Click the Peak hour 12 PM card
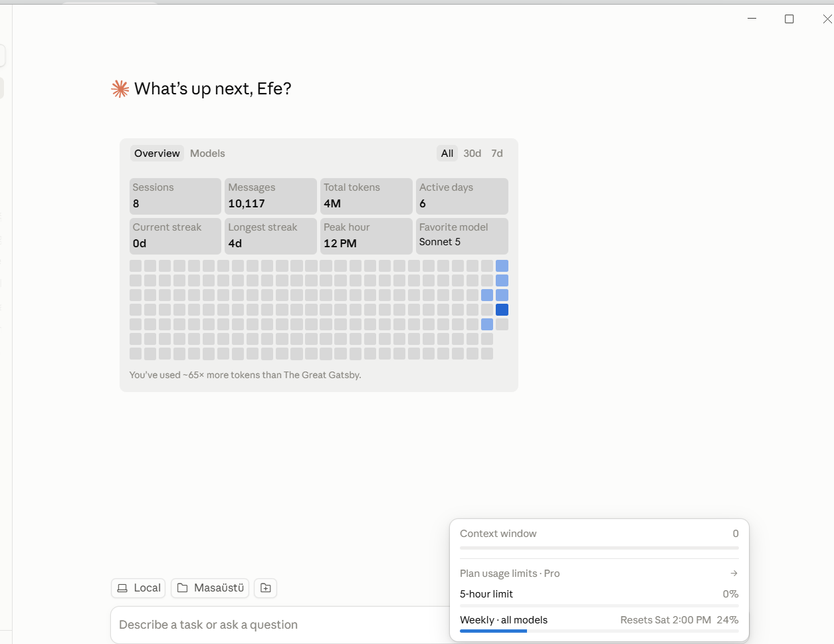The image size is (834, 644). (366, 236)
